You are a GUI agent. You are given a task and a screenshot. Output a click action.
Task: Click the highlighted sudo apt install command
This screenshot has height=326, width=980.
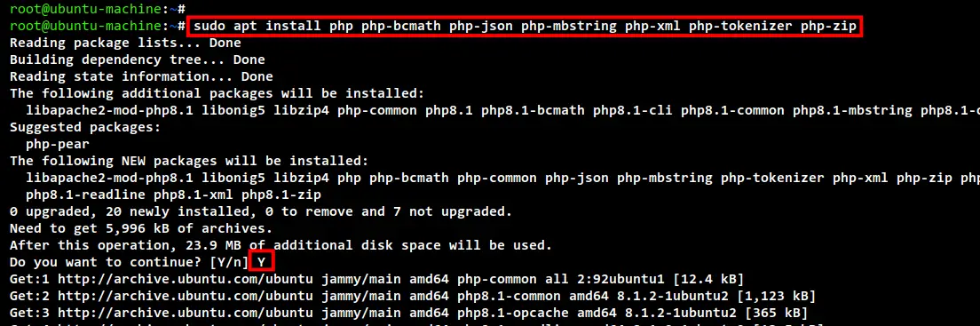pyautogui.click(x=525, y=27)
